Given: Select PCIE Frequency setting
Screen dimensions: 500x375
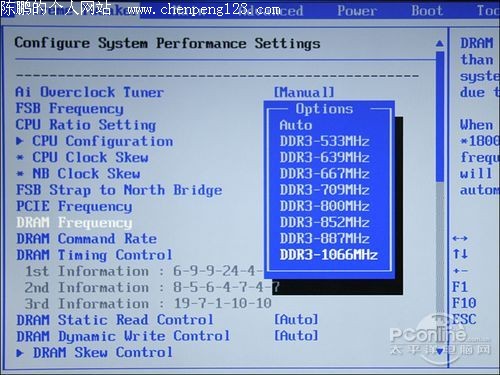Looking at the screenshot, I should point(74,207).
